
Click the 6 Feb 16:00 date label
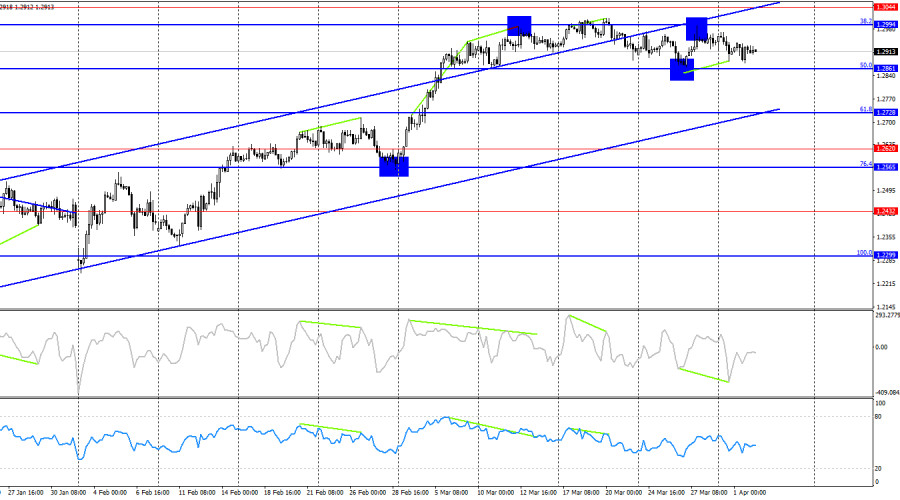pyautogui.click(x=153, y=493)
